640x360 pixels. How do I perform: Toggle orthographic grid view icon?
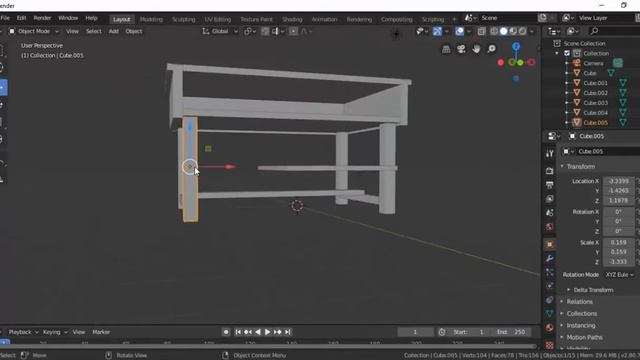446,49
